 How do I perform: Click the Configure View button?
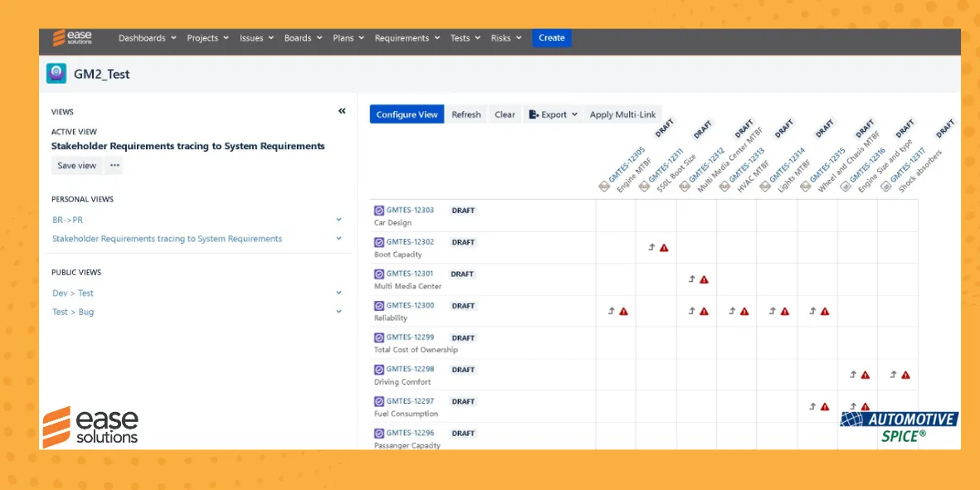coord(407,114)
